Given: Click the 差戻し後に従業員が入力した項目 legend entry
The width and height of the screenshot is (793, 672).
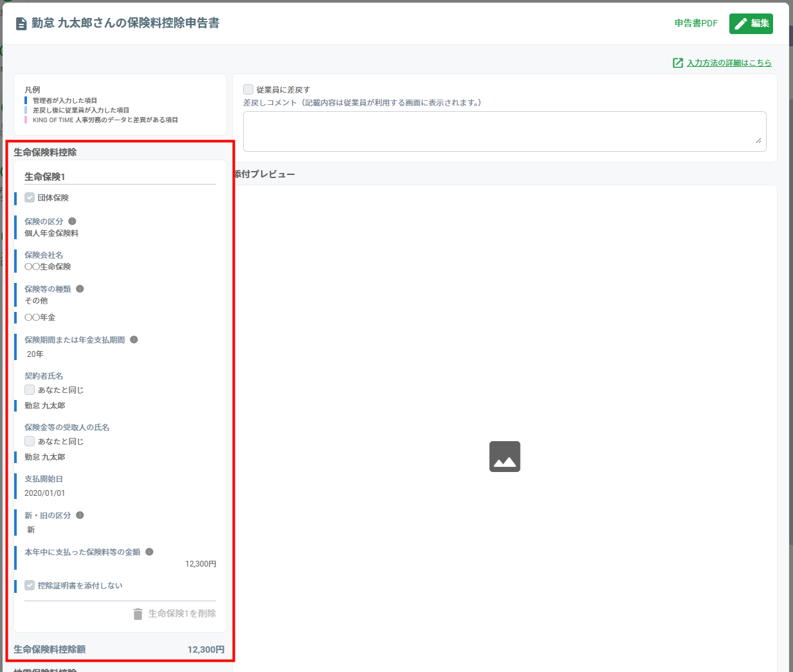Looking at the screenshot, I should pos(81,110).
